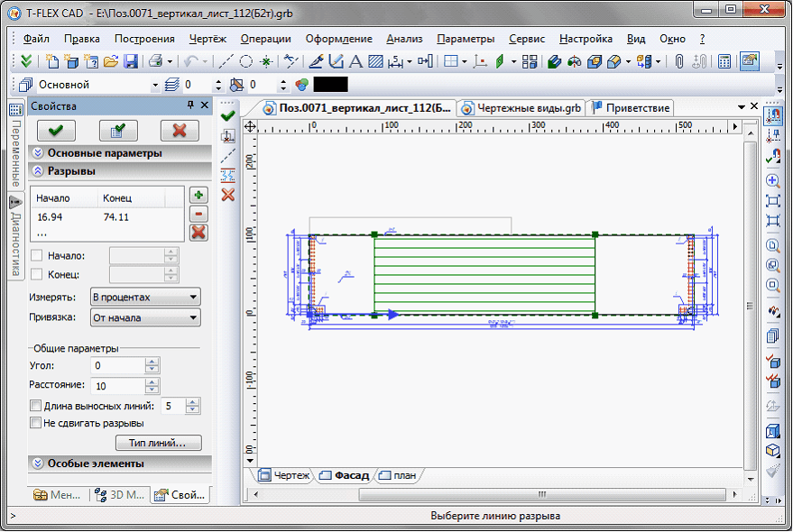Screen dimensions: 793x532
Task: Add a new break with the green plus
Action: [x=198, y=195]
